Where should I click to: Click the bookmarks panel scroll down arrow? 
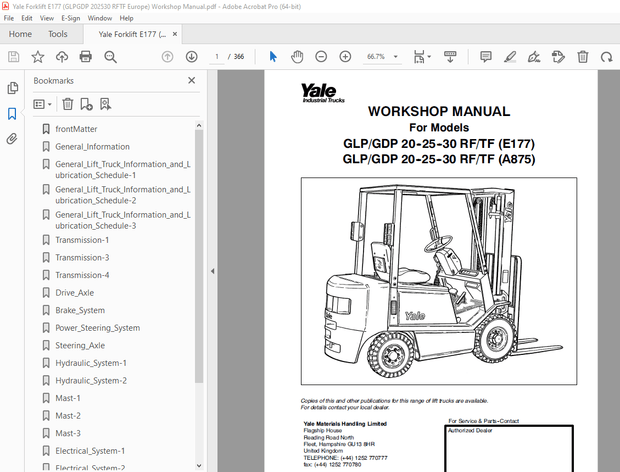(199, 466)
